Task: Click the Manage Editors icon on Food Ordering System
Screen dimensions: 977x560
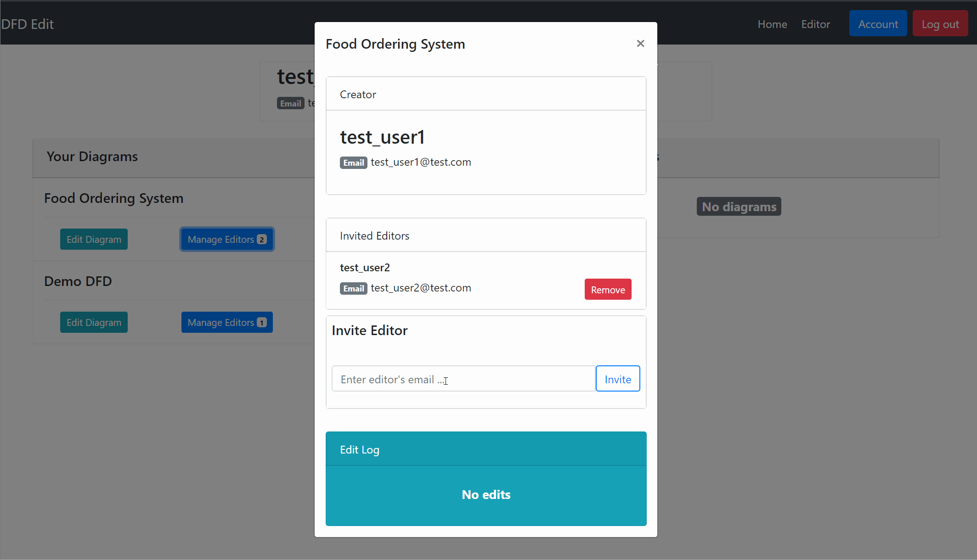Action: click(x=227, y=240)
